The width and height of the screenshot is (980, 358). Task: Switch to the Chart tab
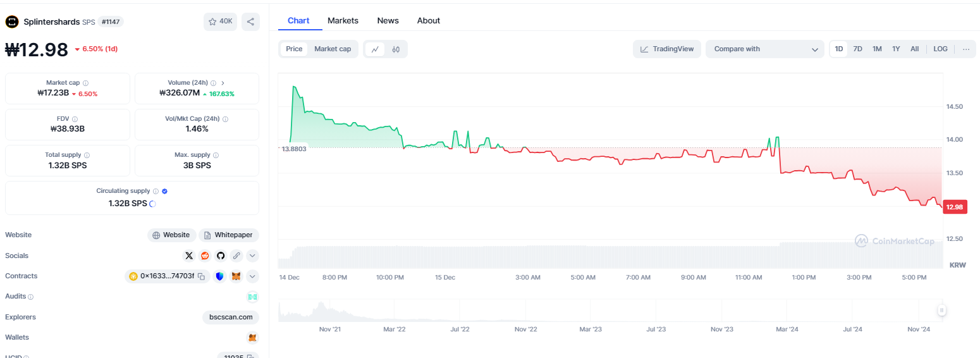tap(298, 20)
